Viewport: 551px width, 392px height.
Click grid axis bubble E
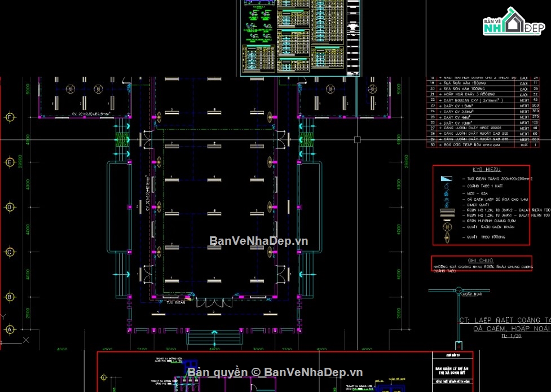click(x=10, y=162)
